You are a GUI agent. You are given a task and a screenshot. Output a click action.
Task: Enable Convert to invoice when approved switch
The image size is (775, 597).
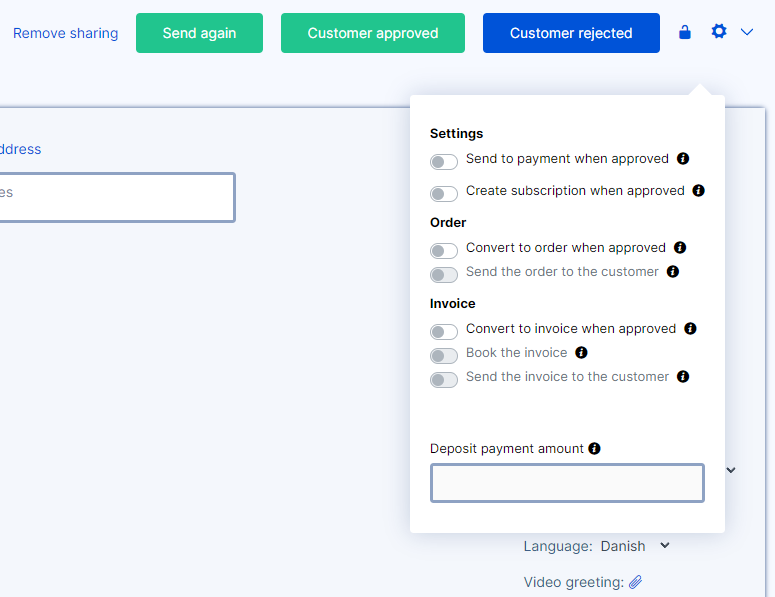443,332
